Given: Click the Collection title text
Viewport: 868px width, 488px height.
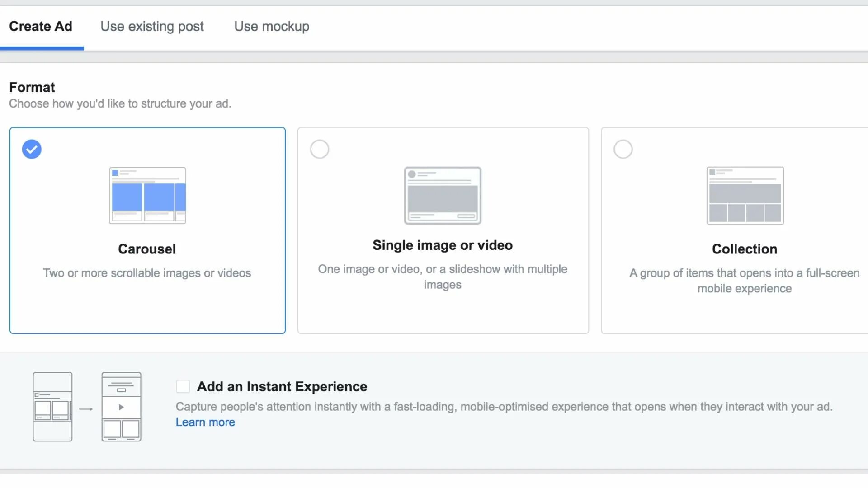Looking at the screenshot, I should pyautogui.click(x=745, y=249).
